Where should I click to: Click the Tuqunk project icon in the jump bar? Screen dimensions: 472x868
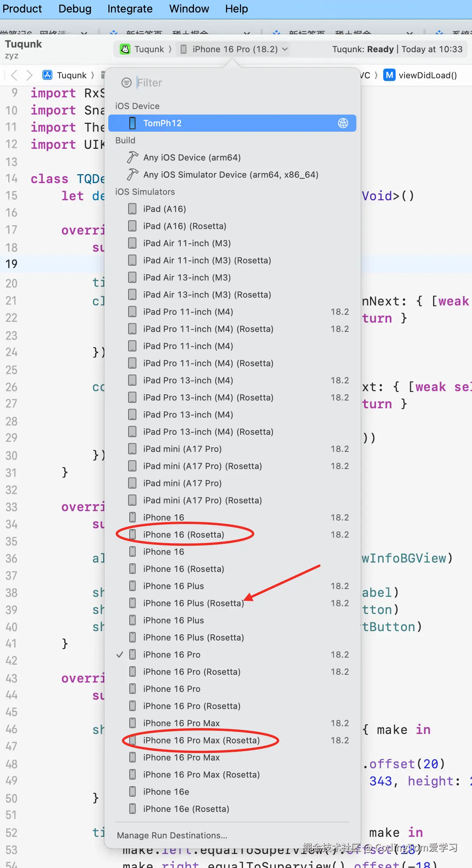tap(48, 75)
